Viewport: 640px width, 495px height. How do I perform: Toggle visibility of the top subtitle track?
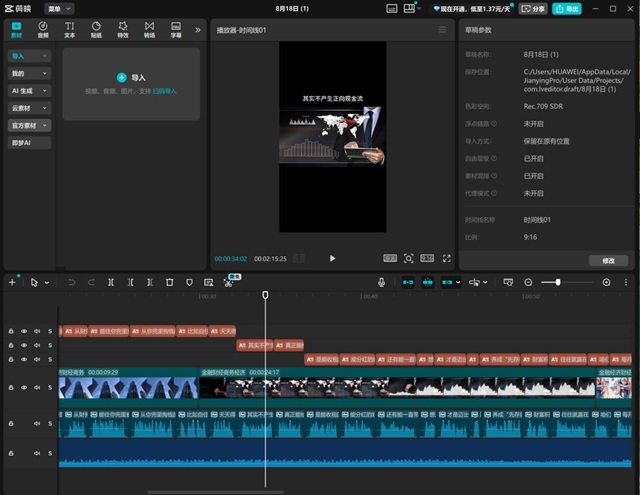pyautogui.click(x=24, y=331)
